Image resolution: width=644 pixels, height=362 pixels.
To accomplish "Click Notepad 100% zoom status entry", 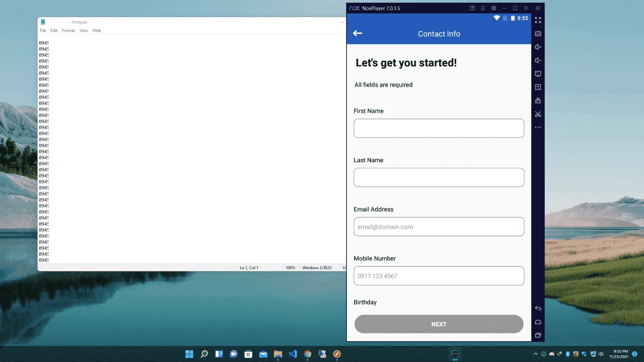I will point(290,268).
